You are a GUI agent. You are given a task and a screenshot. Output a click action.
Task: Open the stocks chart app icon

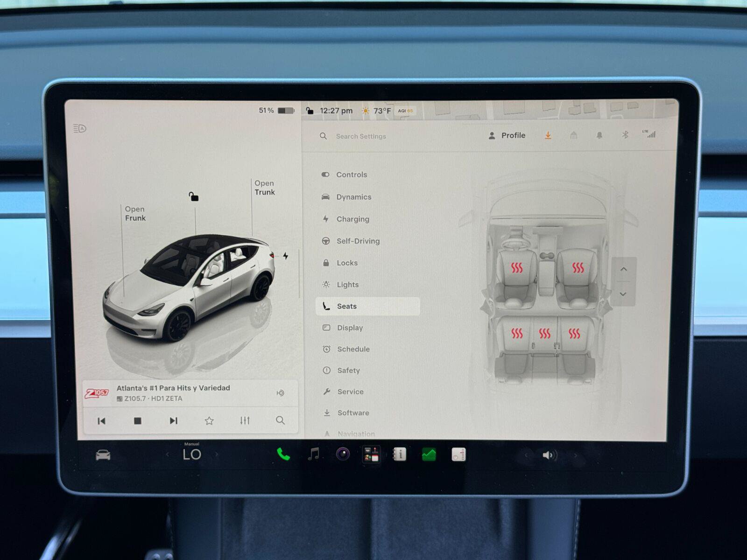(x=429, y=454)
